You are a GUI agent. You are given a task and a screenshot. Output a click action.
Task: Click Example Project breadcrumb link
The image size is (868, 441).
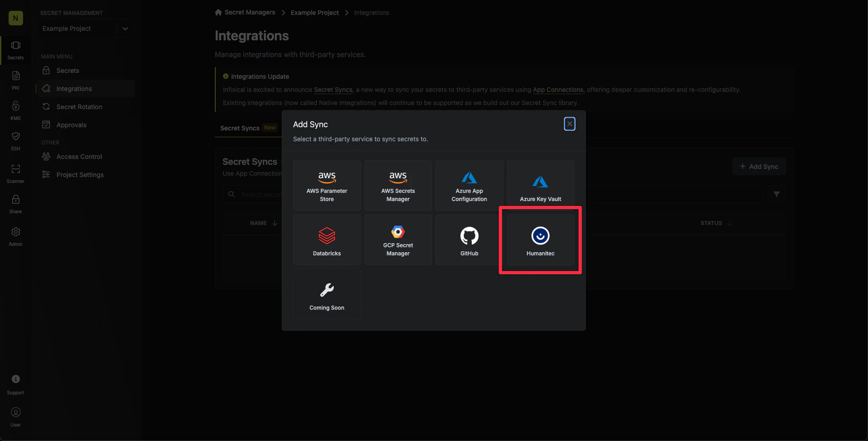tap(315, 13)
